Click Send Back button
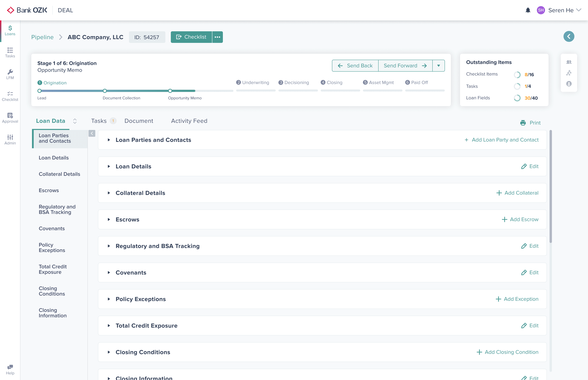 tap(355, 66)
